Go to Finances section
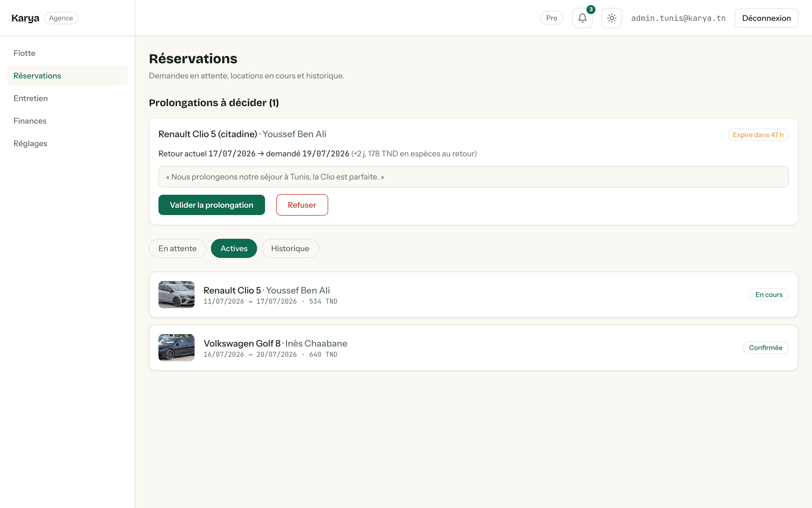 coord(67,121)
